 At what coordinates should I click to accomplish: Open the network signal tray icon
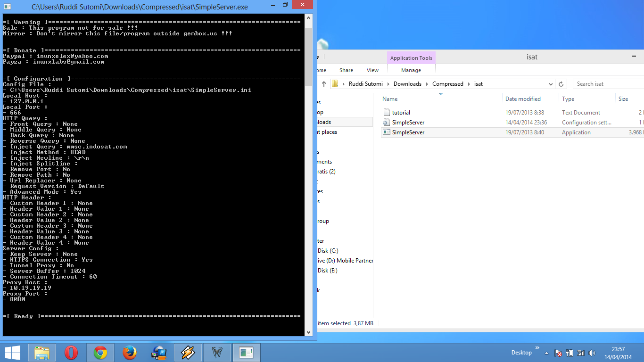click(581, 353)
